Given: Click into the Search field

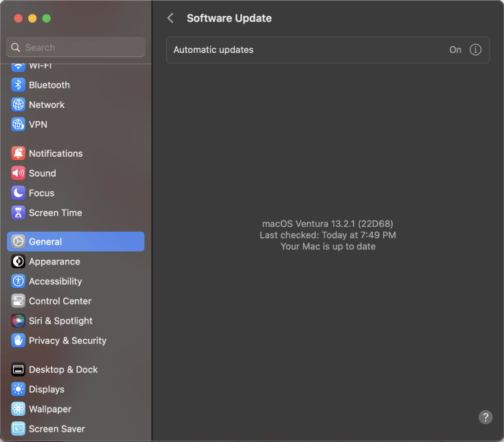Looking at the screenshot, I should tap(76, 47).
